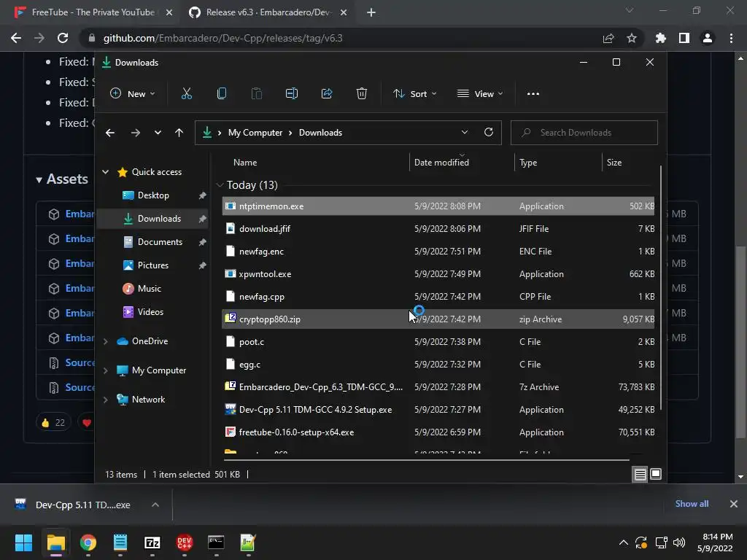Click the Paste icon in Explorer toolbar
Viewport: 747px width, 560px height.
tap(256, 94)
